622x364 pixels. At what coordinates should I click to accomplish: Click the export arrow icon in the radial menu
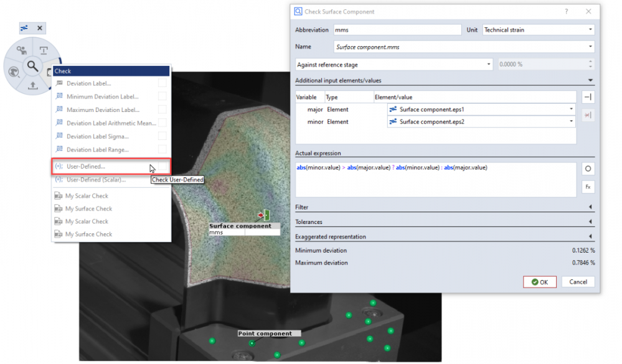pyautogui.click(x=32, y=86)
